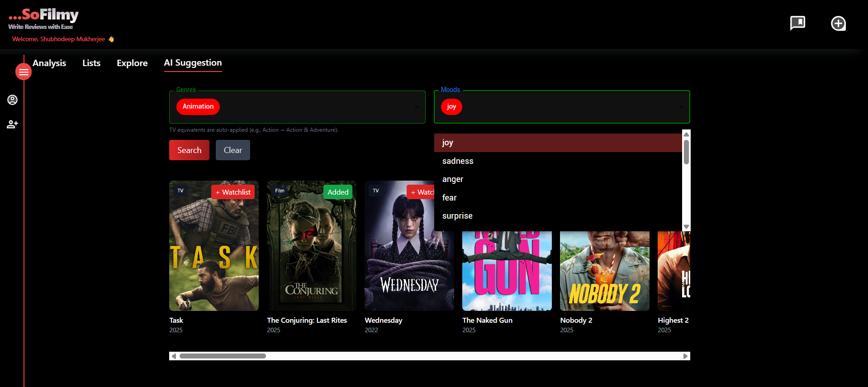Choose anger from the Moods list
This screenshot has width=868, height=387.
(558, 179)
